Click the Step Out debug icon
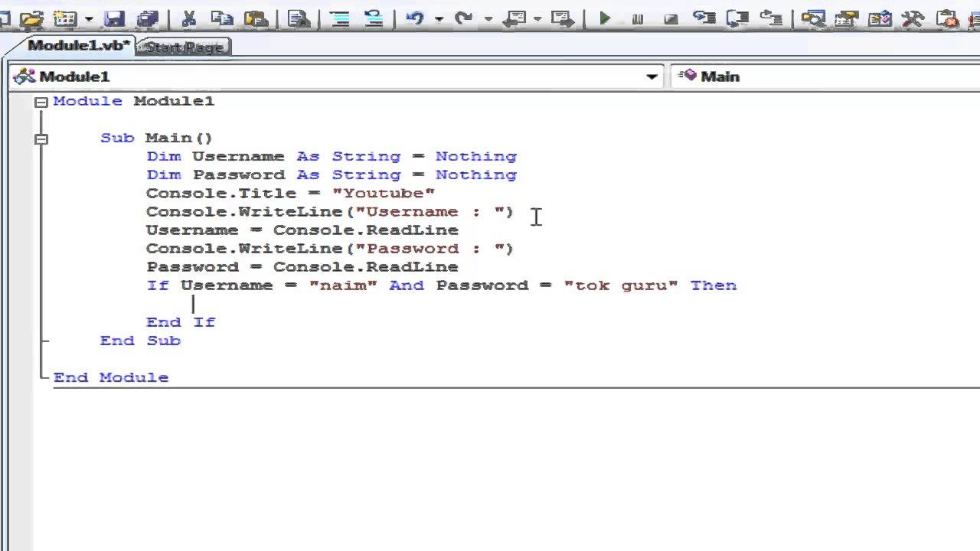Screen dimensions: 980x551 pos(772,18)
